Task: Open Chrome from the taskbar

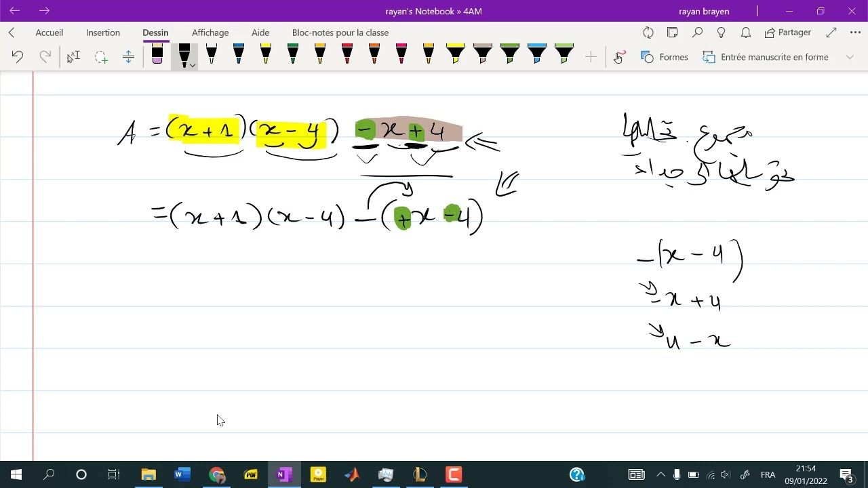Action: (x=216, y=474)
